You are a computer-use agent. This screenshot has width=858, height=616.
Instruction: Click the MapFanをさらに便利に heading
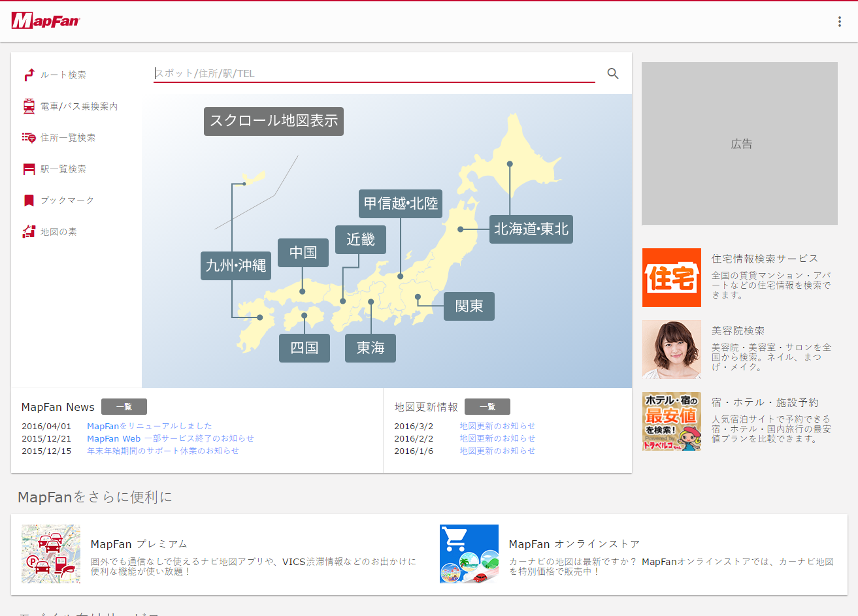click(95, 497)
